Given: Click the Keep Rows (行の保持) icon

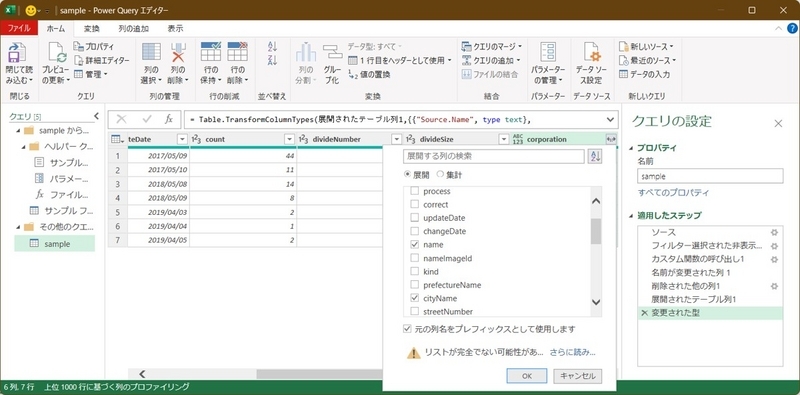Looking at the screenshot, I should tap(211, 52).
